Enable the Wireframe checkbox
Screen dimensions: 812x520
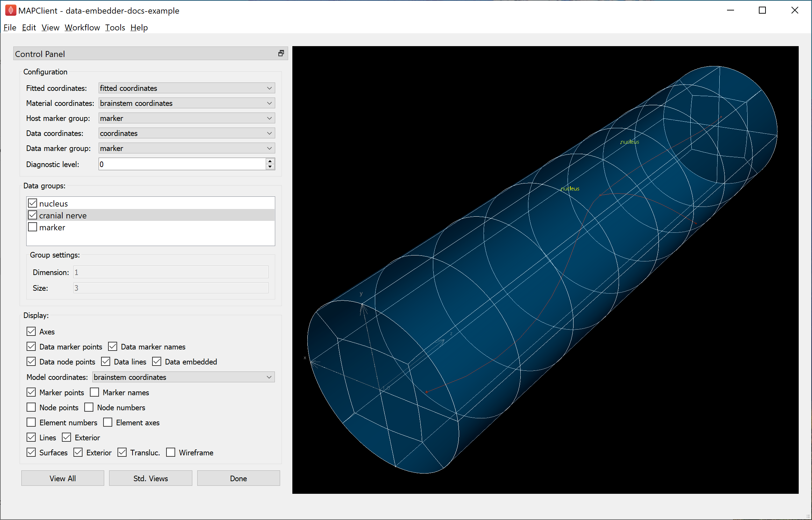click(171, 452)
